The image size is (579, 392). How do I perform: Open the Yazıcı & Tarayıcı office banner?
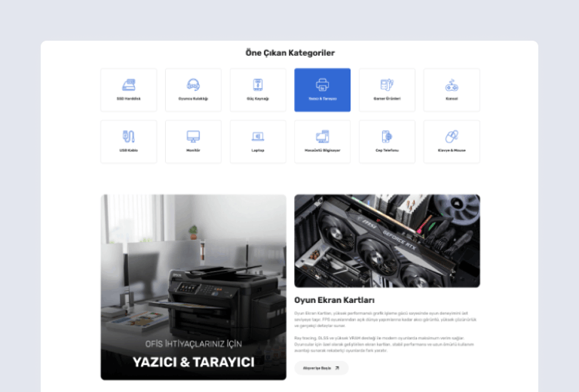point(194,287)
